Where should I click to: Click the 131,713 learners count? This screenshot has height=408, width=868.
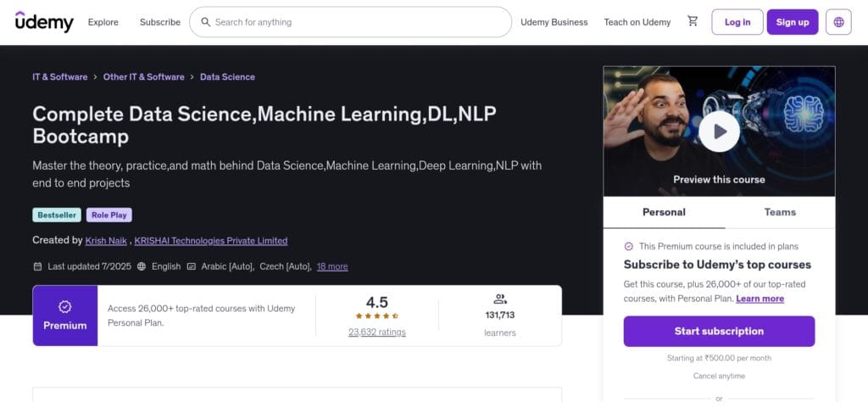tap(500, 315)
